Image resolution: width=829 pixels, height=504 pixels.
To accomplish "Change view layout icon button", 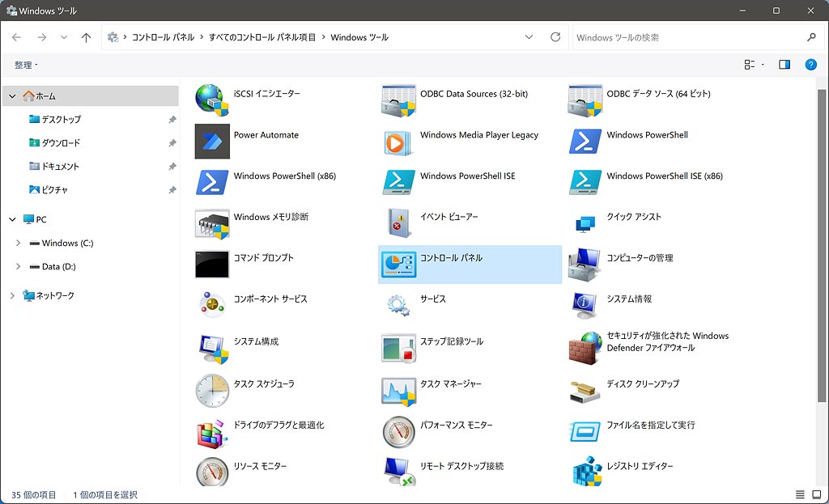I will pyautogui.click(x=749, y=65).
